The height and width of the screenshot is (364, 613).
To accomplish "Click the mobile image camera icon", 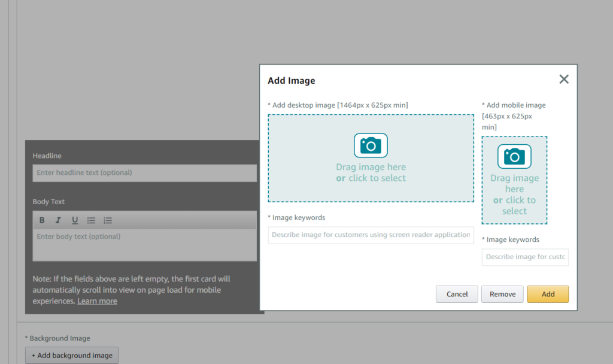I will tap(514, 156).
